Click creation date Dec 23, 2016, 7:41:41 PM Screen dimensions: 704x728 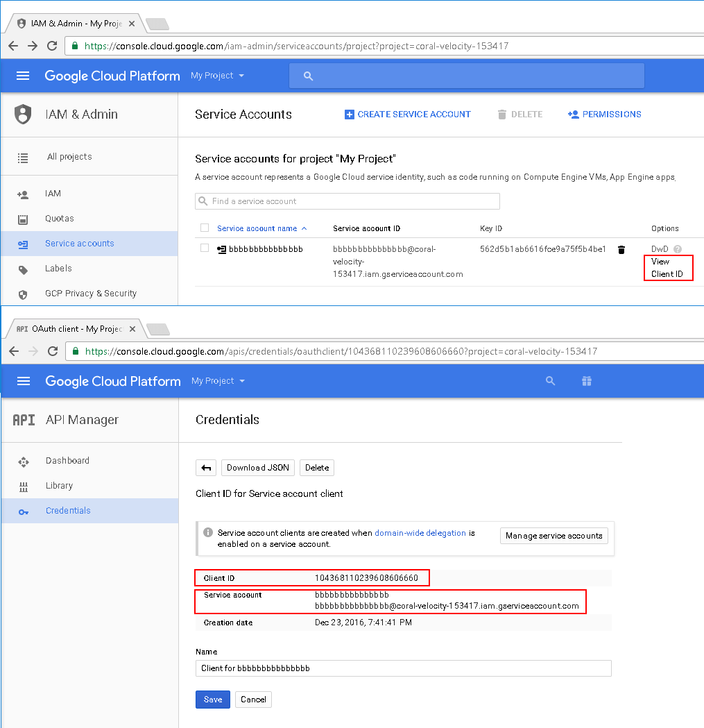click(363, 623)
